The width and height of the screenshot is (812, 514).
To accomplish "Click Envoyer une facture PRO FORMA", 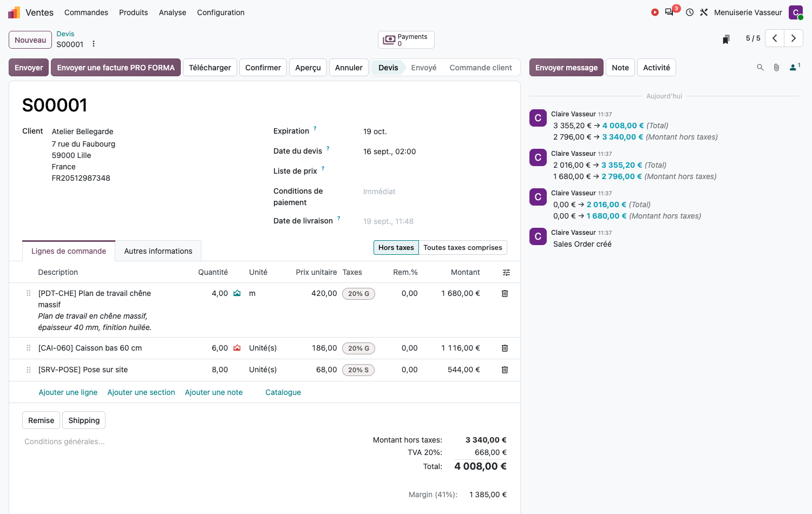I will point(116,68).
